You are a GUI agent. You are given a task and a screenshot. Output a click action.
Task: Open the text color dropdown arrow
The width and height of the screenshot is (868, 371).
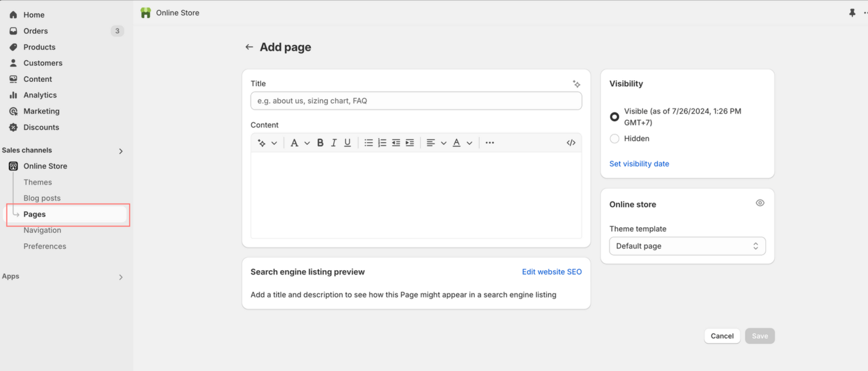[469, 143]
